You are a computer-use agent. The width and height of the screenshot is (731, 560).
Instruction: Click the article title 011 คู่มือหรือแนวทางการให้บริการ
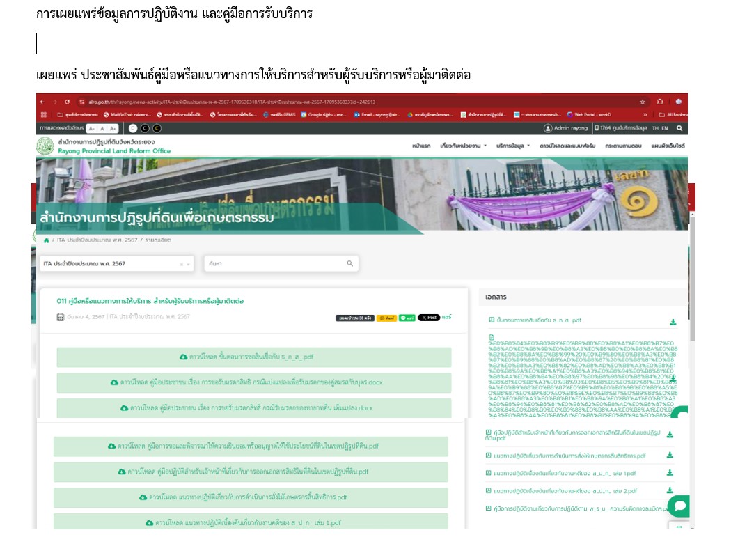pyautogui.click(x=150, y=301)
